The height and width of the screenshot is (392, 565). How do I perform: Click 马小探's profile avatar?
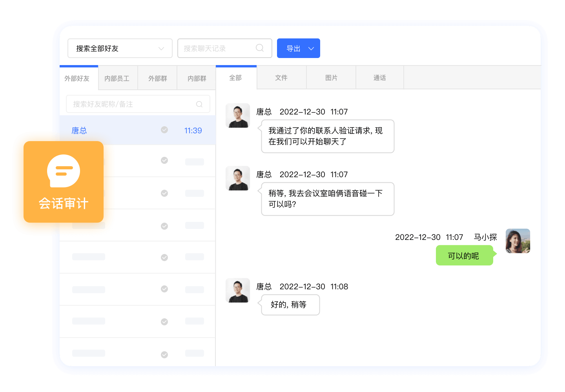(x=518, y=241)
